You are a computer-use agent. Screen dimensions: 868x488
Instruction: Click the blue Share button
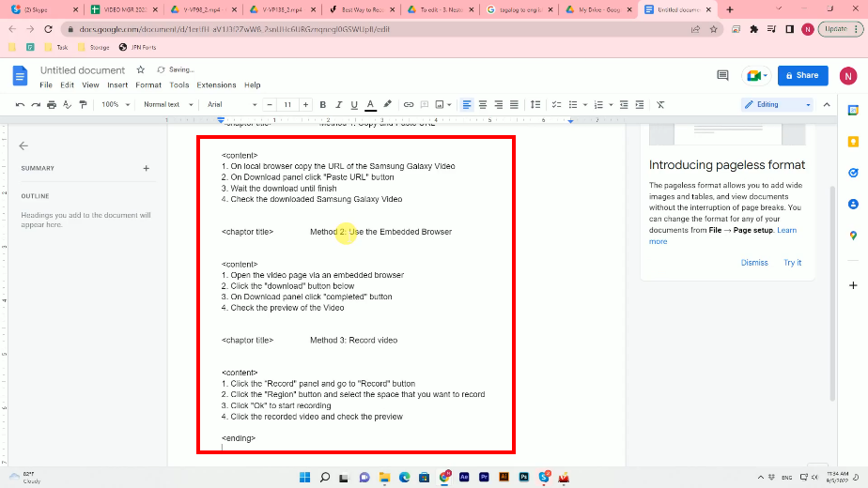pos(801,75)
